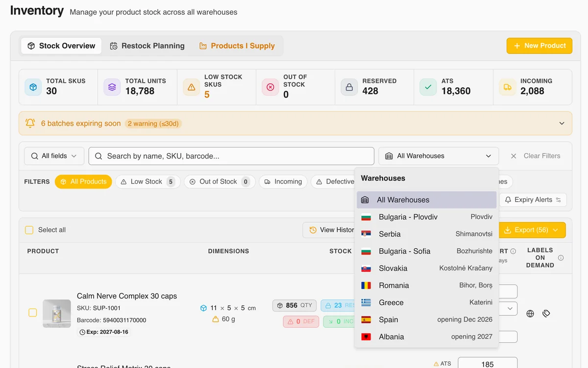Click the Reserved lock icon
588x368 pixels.
pos(349,87)
